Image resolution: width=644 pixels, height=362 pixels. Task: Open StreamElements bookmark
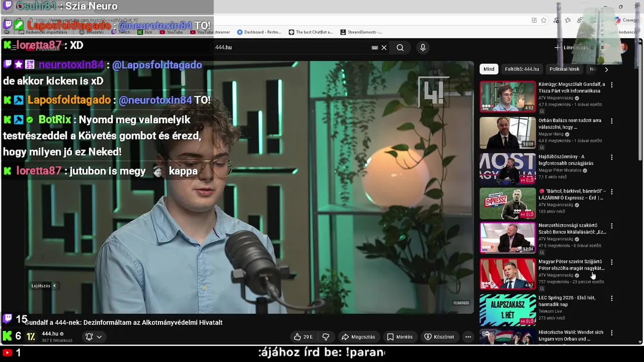point(361,32)
